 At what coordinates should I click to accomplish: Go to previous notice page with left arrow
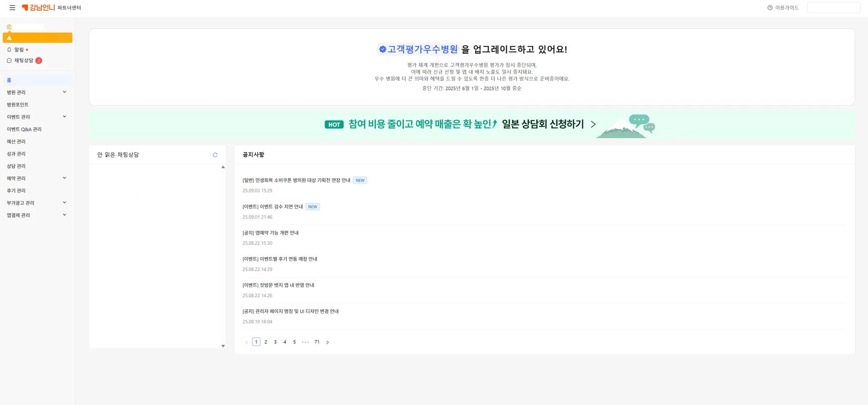247,342
